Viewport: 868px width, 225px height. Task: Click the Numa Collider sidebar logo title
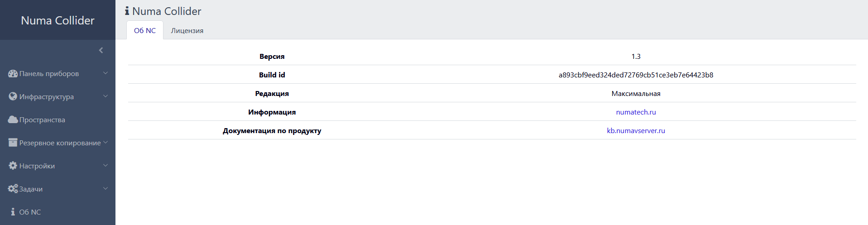tap(58, 20)
